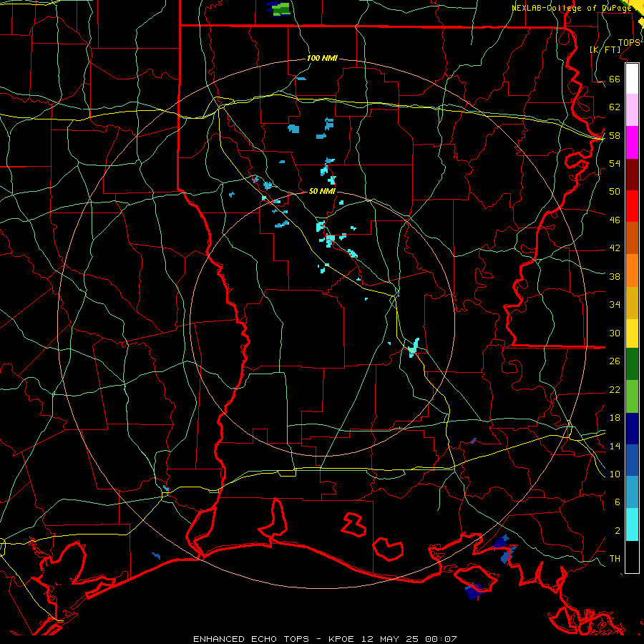Viewport: 644px width, 644px height.
Task: Click the legend value "54"
Action: [x=615, y=163]
